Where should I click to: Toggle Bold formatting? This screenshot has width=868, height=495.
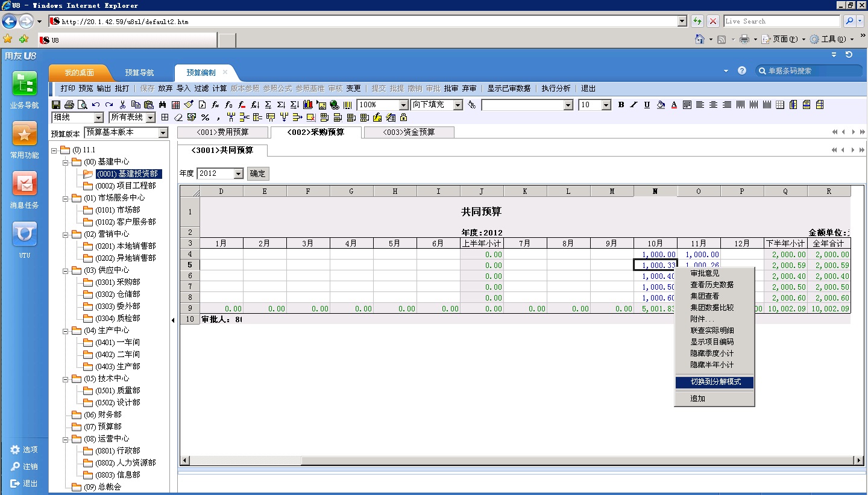click(x=621, y=105)
